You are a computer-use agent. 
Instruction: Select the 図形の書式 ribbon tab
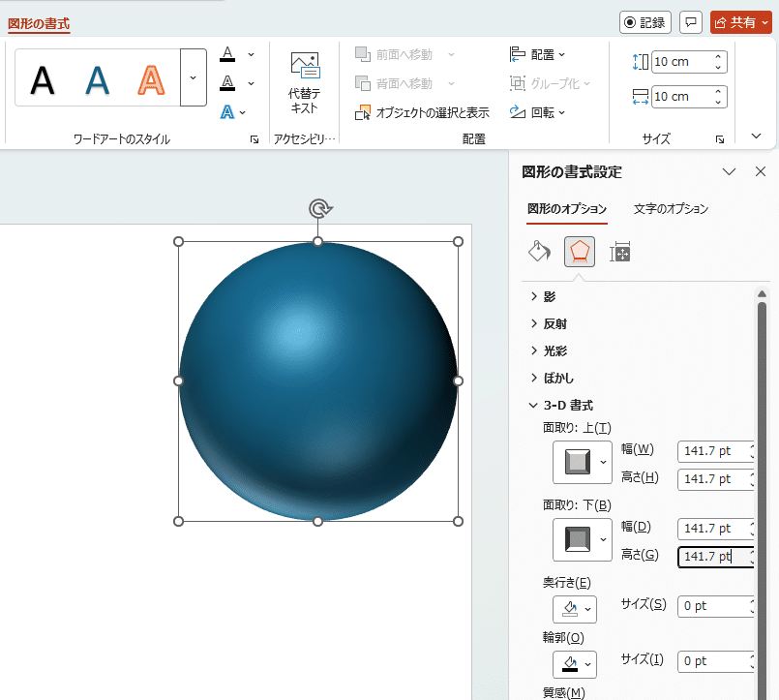point(39,24)
